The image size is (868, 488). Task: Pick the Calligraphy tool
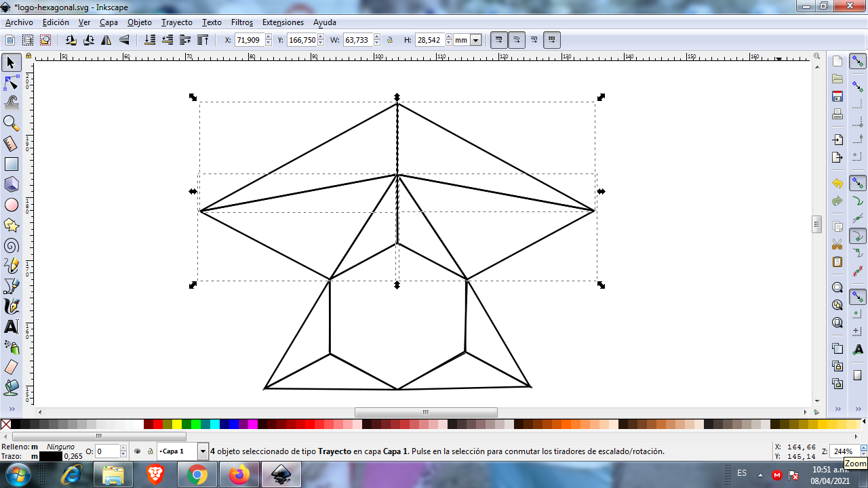point(11,306)
